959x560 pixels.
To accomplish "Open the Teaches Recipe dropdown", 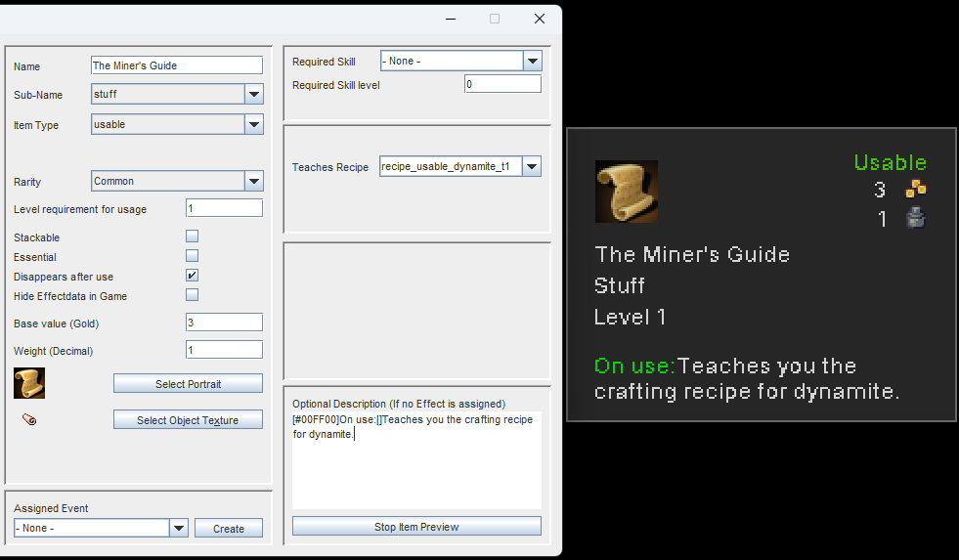I will 532,167.
